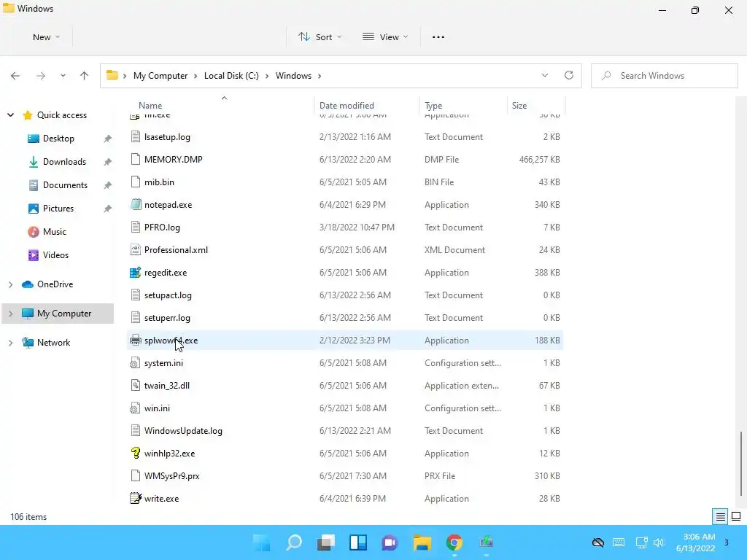747x560 pixels.
Task: Select the system.ini gear icon
Action: (135, 363)
